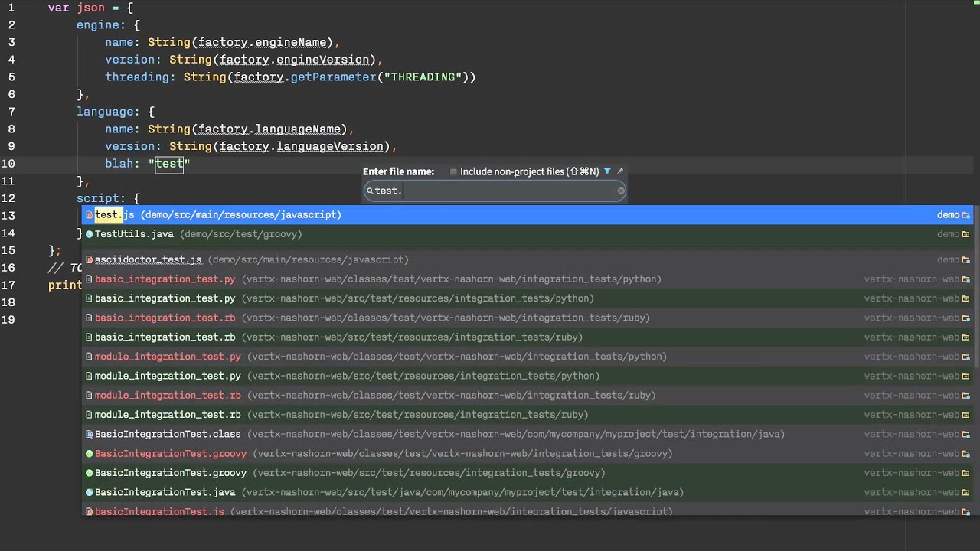Click the "THREADING" string on line 5
This screenshot has height=551, width=980.
coord(423,77)
